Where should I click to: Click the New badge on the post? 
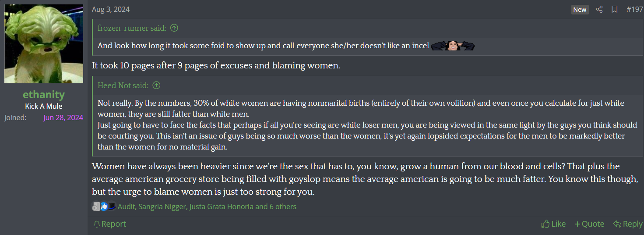pos(580,10)
